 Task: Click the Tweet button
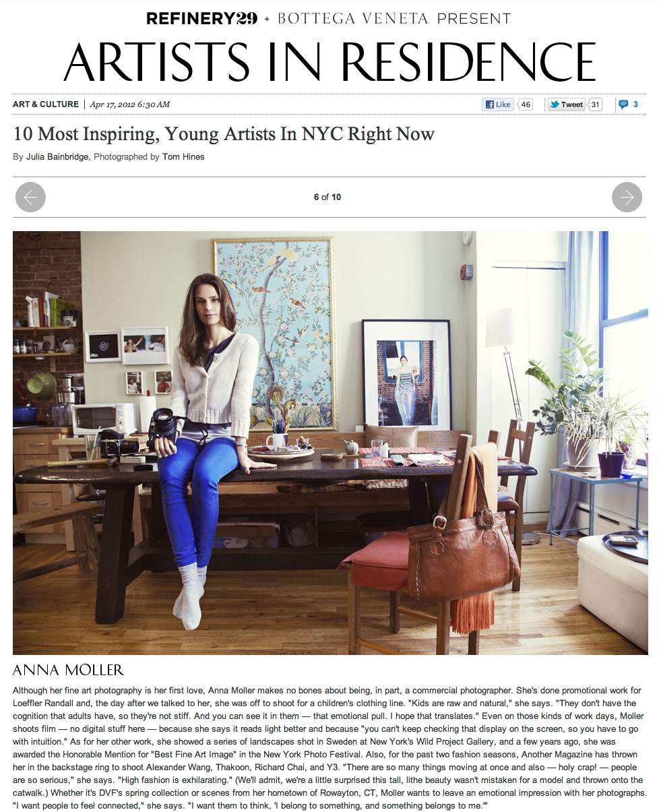pyautogui.click(x=566, y=104)
